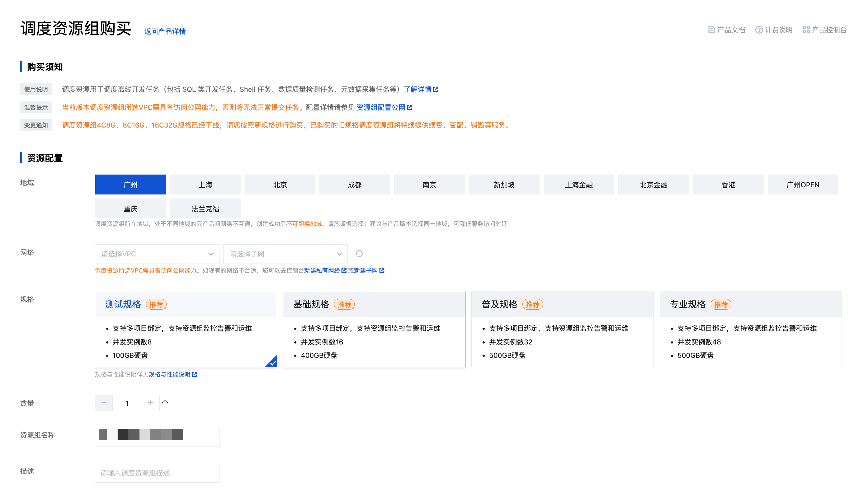Click the refresh network icon
This screenshot has width=868, height=491.
(x=359, y=254)
